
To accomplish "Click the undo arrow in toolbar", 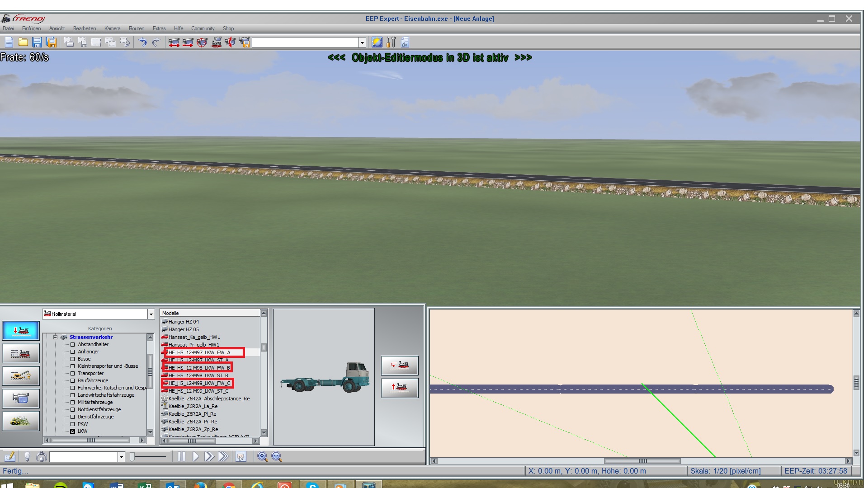I will coord(142,42).
